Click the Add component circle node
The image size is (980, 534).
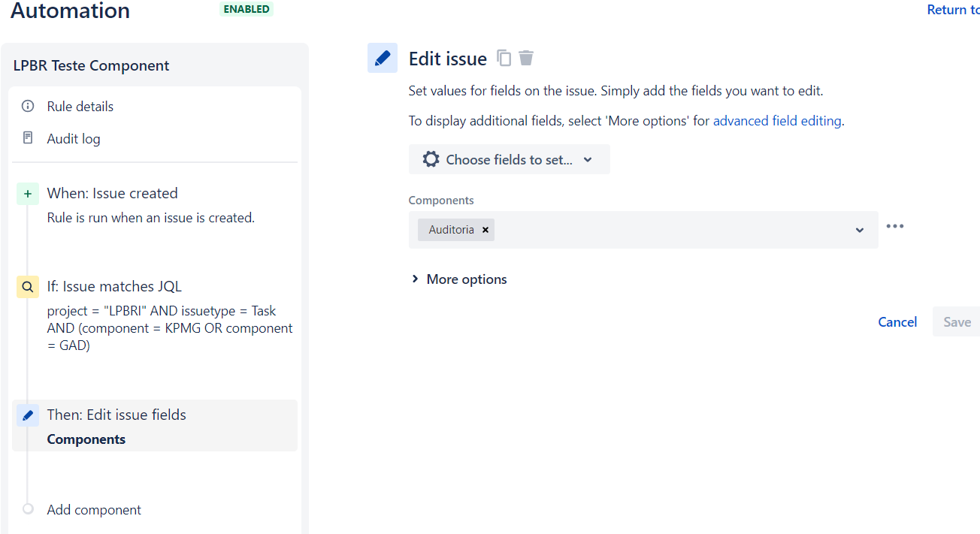28,509
